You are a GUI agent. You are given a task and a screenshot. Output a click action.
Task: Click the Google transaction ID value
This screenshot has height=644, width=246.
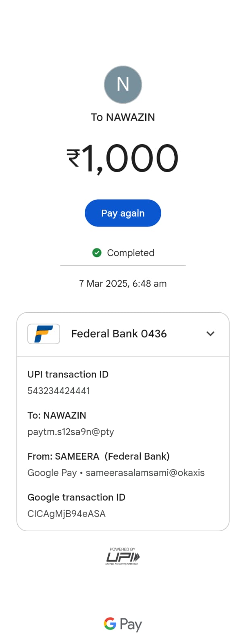pyautogui.click(x=67, y=514)
